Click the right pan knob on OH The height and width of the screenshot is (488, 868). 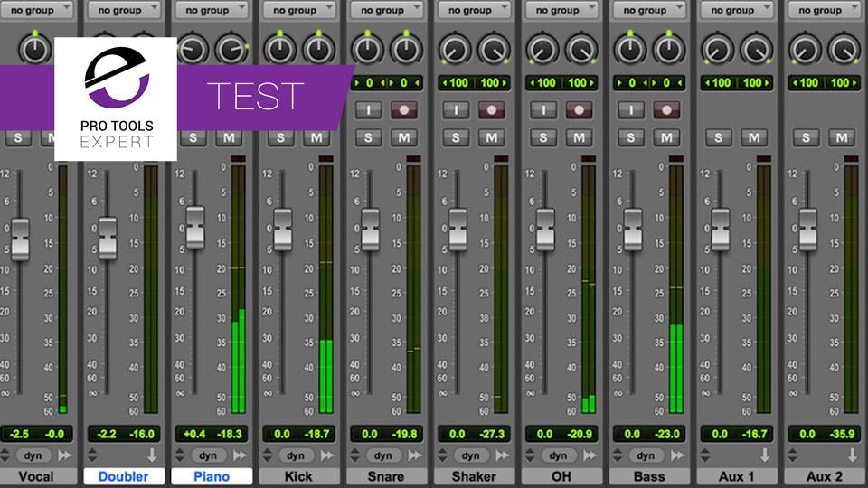[581, 50]
